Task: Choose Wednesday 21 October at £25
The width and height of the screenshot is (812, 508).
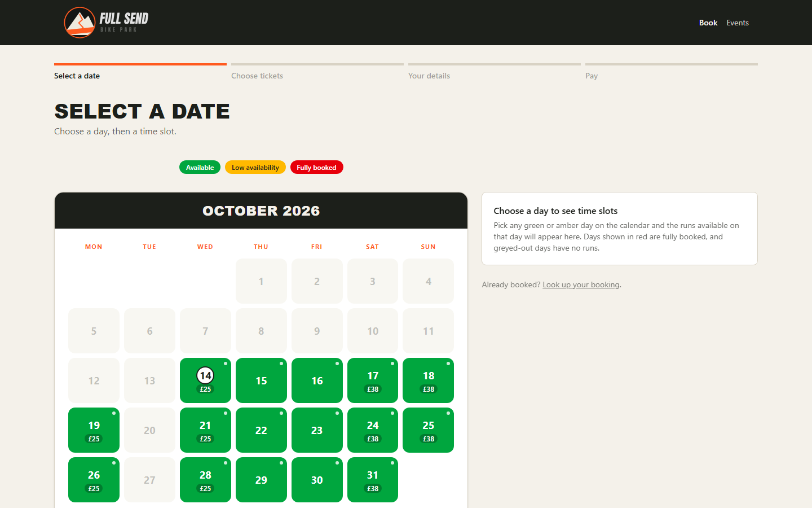Action: coord(205,430)
